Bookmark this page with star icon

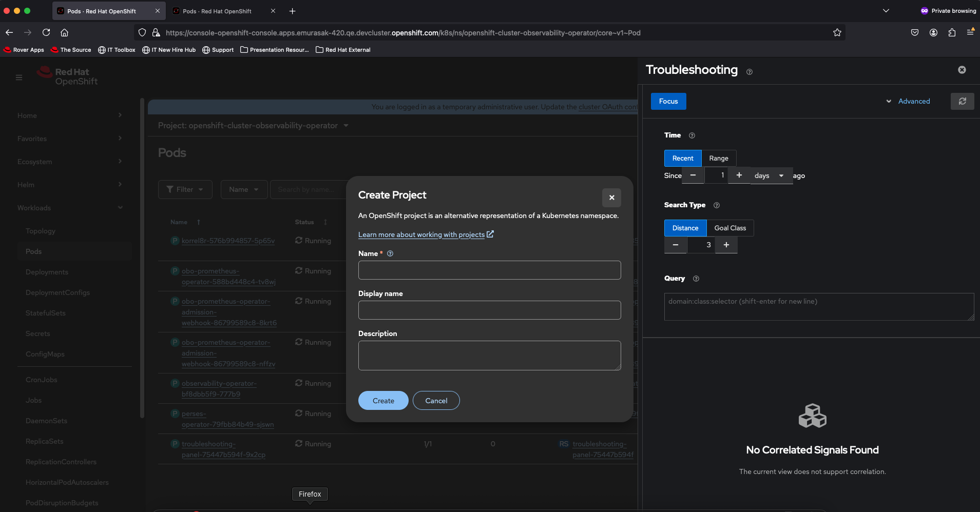click(837, 33)
